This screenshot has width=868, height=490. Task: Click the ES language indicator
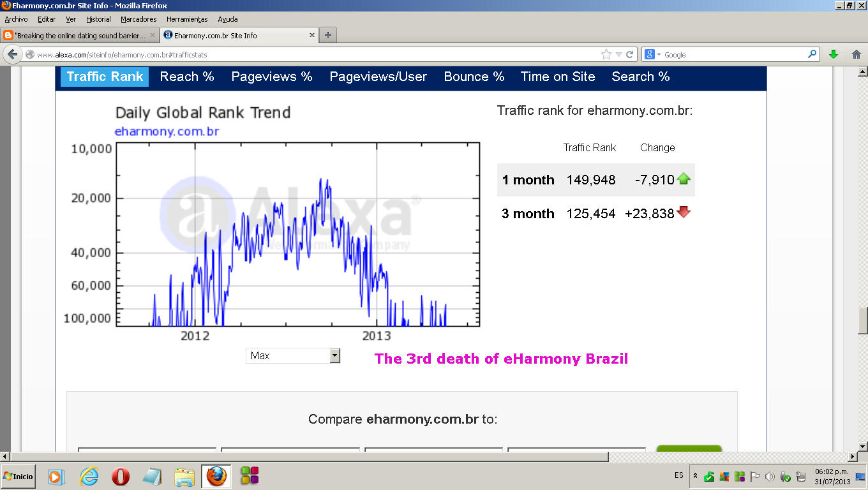679,475
